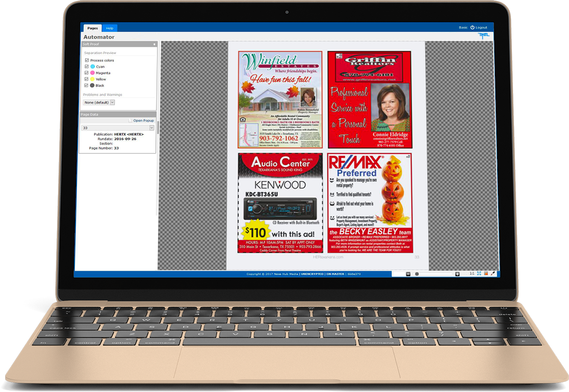Click the cyan color swatch
The image size is (569, 392).
(92, 66)
